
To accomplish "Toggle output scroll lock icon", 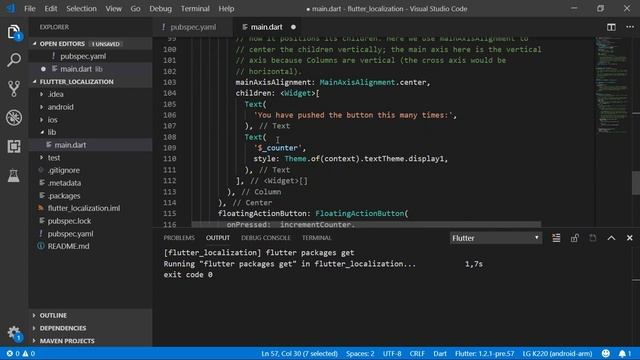I will pos(574,238).
